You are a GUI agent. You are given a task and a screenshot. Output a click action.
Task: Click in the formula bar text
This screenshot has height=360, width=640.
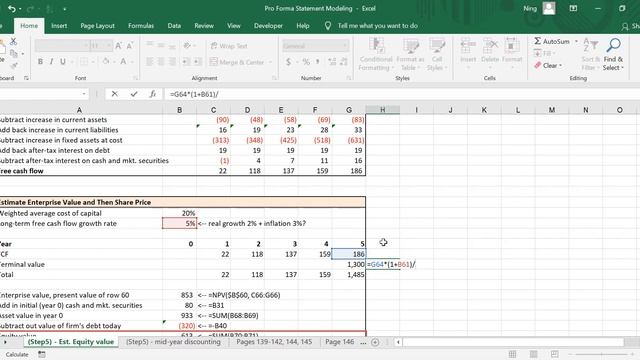194,94
